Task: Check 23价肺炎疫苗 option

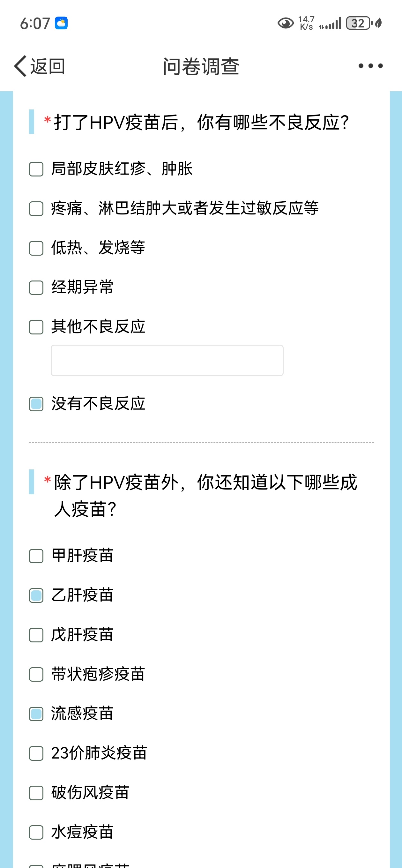Action: pos(36,753)
